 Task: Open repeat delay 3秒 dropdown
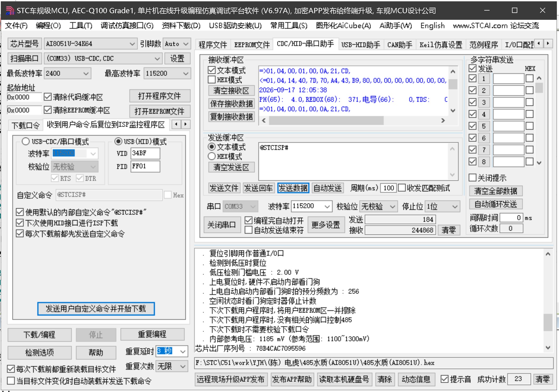click(x=172, y=351)
